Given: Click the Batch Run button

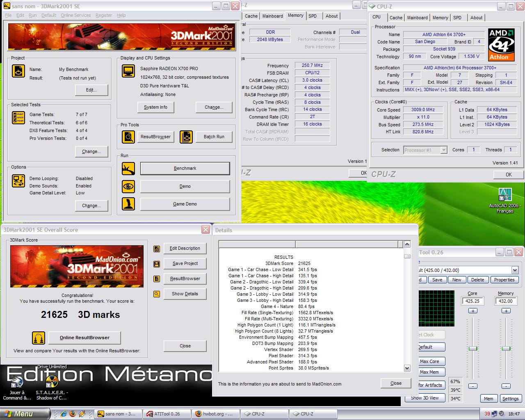Looking at the screenshot, I should pyautogui.click(x=214, y=137).
